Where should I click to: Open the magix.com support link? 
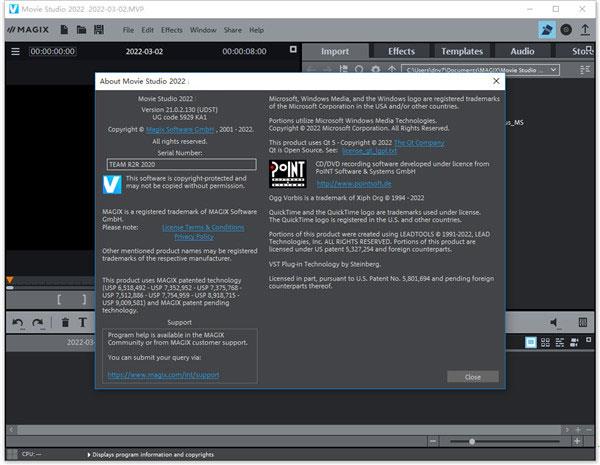pos(163,374)
